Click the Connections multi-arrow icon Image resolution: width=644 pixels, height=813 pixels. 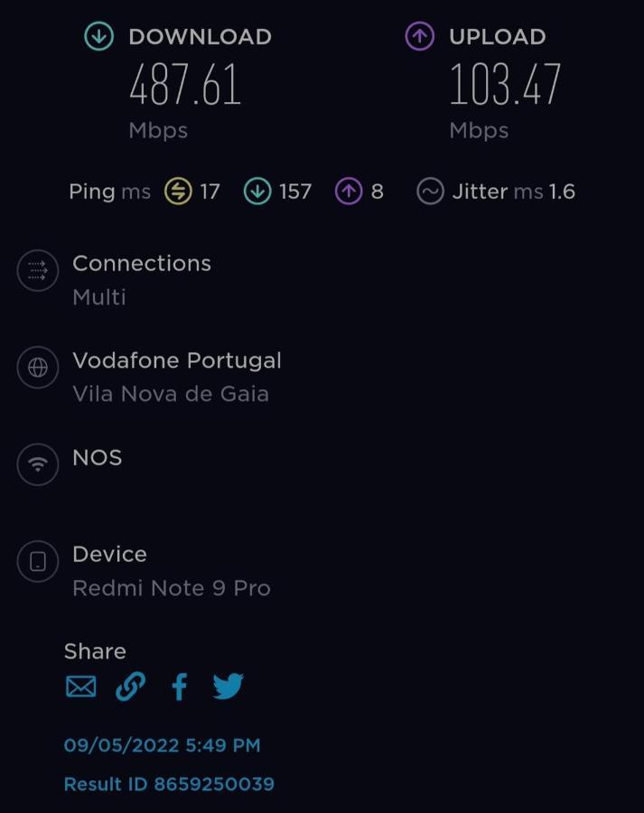pos(38,271)
